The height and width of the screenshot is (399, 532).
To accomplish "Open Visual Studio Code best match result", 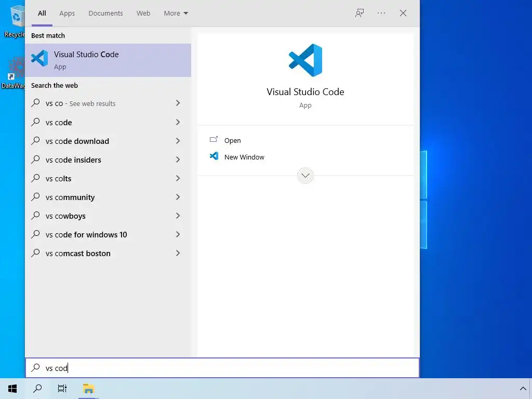I will pos(108,60).
